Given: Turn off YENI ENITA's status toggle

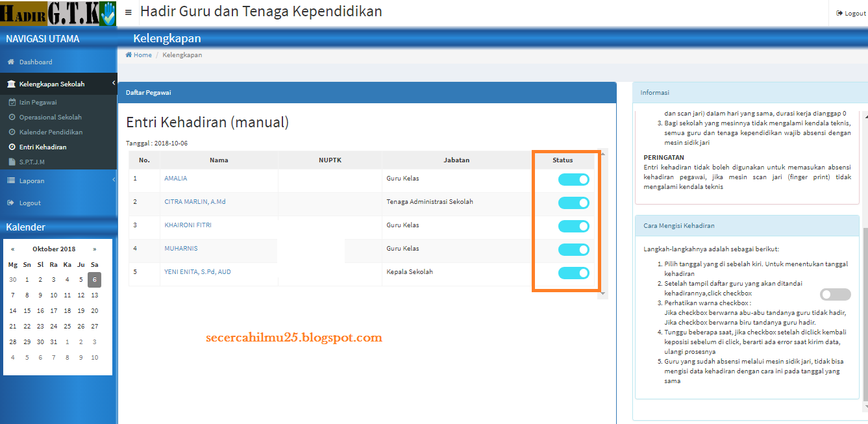Looking at the screenshot, I should point(573,273).
